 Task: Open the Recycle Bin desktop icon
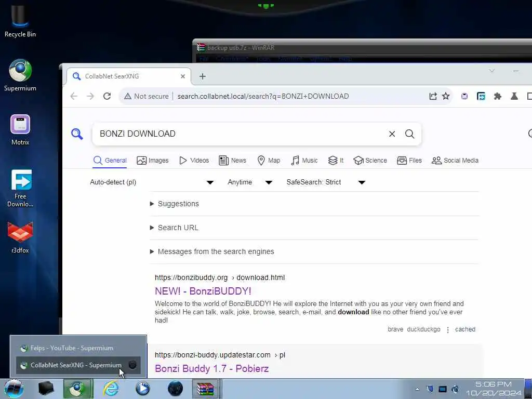click(x=20, y=20)
